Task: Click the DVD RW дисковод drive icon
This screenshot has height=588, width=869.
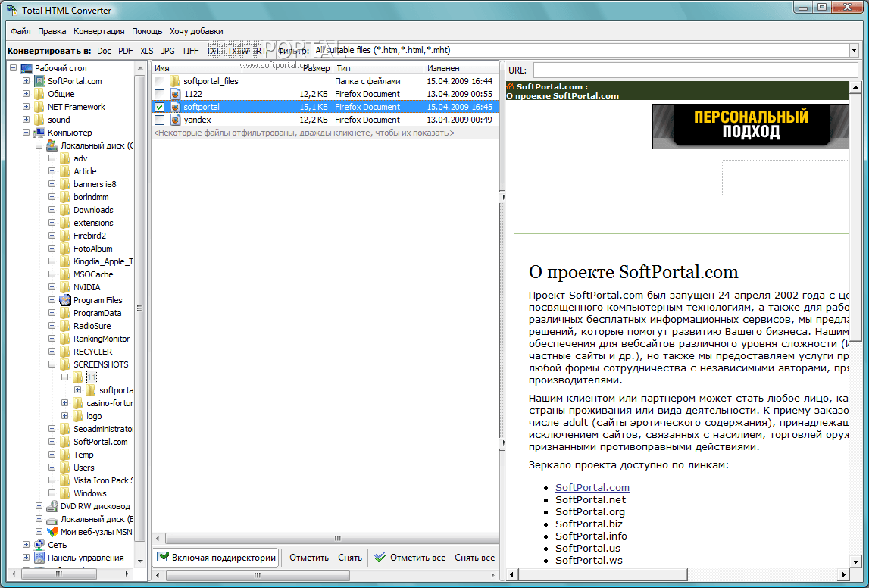Action: [52, 506]
